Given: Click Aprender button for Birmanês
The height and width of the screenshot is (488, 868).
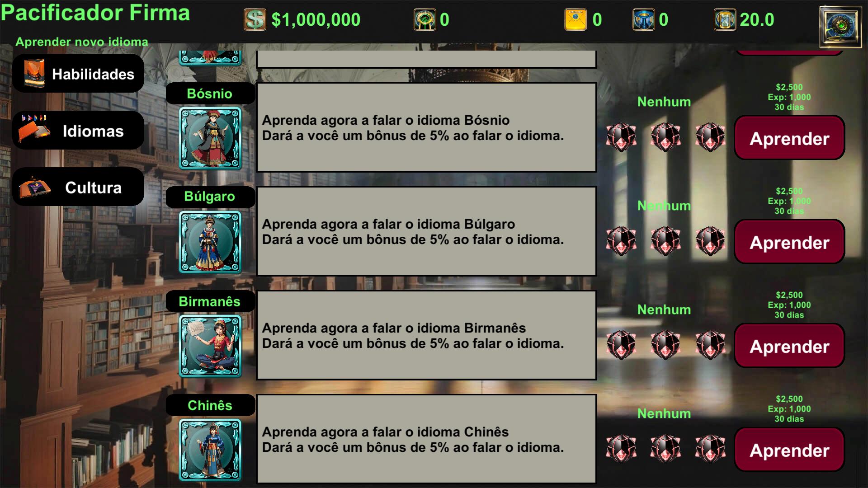Looking at the screenshot, I should [x=789, y=346].
